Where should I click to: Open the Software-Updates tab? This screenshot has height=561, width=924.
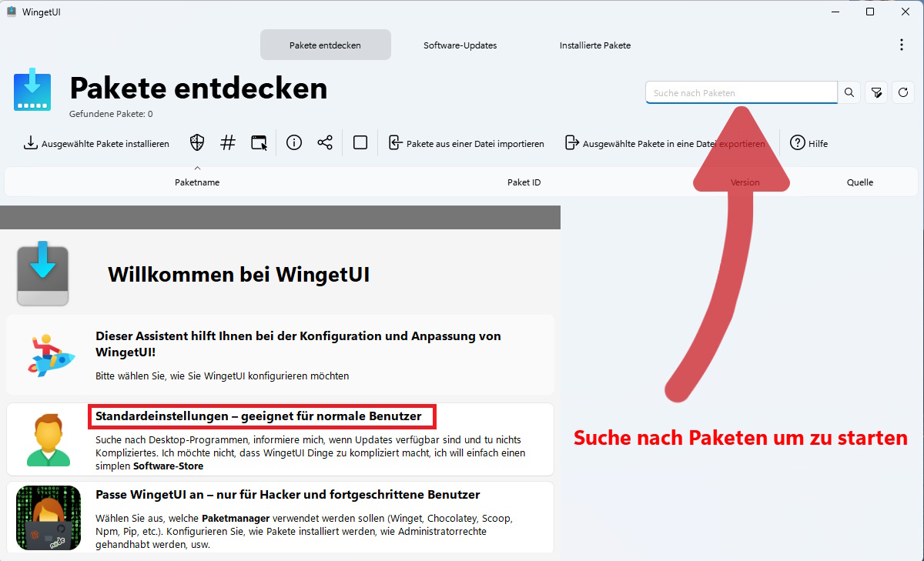pos(460,45)
